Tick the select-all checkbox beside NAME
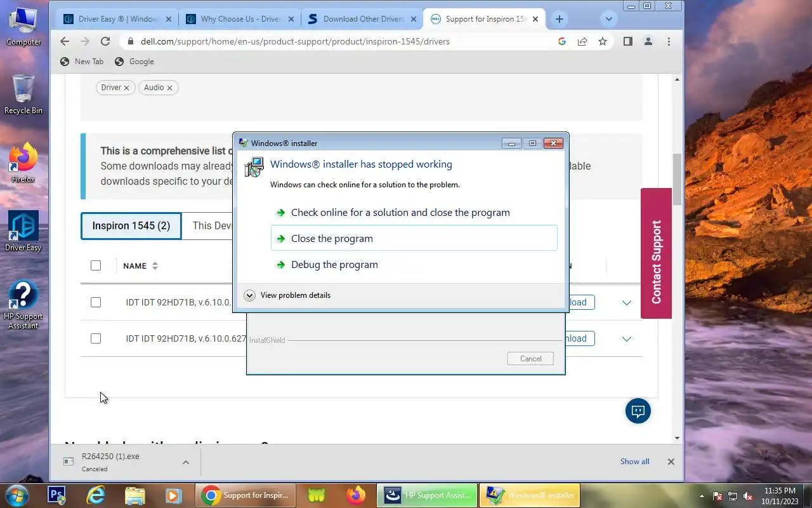Image resolution: width=812 pixels, height=508 pixels. (96, 265)
